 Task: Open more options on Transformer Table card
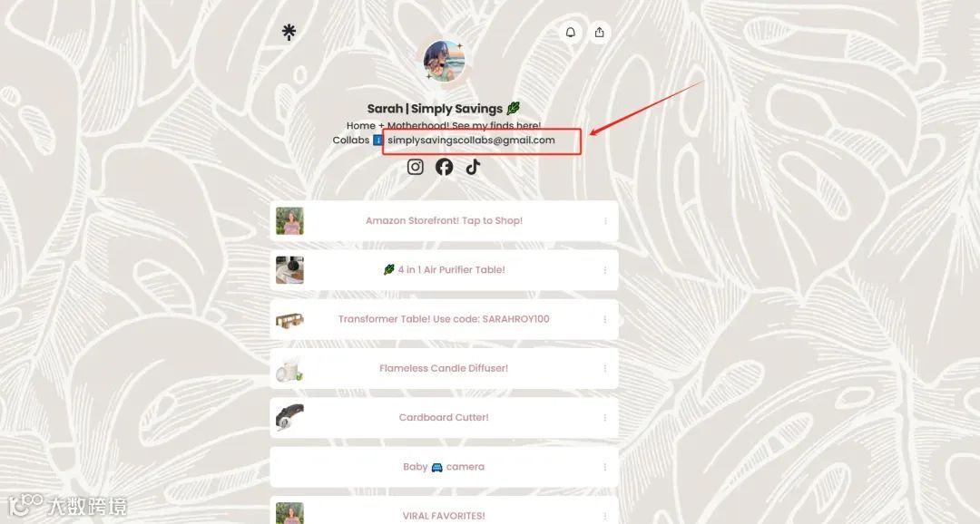click(605, 320)
